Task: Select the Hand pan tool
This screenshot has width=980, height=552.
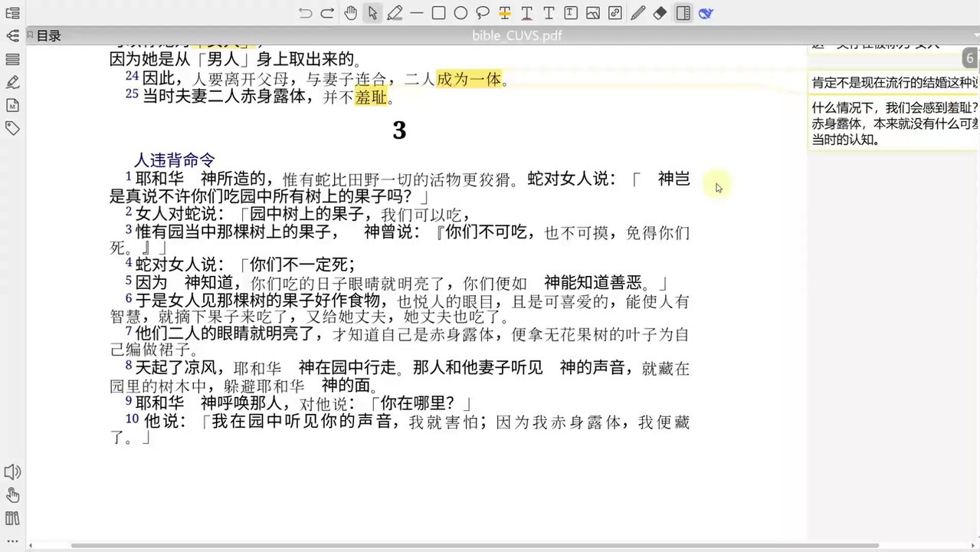Action: coord(350,13)
